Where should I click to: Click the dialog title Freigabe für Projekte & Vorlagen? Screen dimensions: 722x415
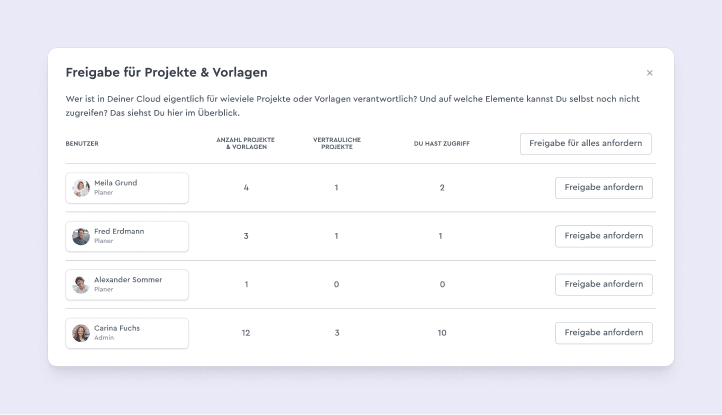coord(167,73)
